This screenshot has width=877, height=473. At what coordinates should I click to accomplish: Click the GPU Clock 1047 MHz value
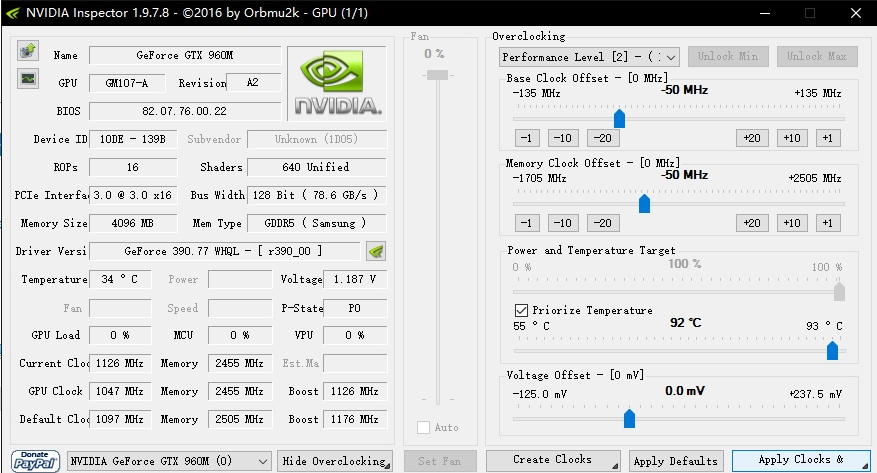coord(120,391)
